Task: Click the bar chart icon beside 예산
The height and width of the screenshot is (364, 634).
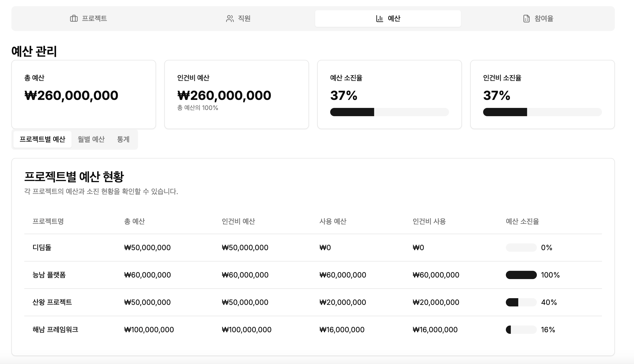Action: pos(379,19)
